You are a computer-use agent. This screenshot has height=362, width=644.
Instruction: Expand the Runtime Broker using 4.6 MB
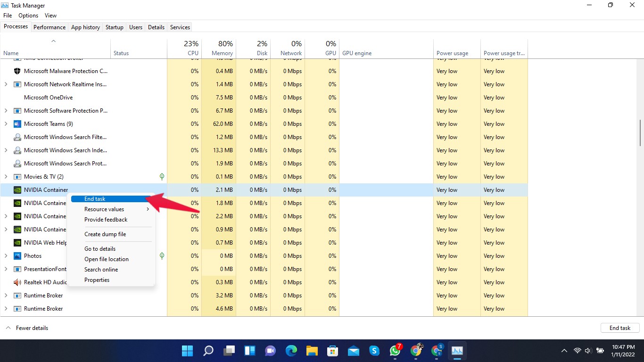pos(6,309)
